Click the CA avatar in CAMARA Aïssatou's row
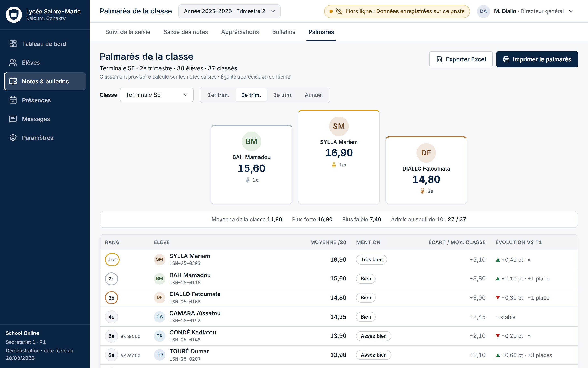The width and height of the screenshot is (588, 368). click(160, 317)
